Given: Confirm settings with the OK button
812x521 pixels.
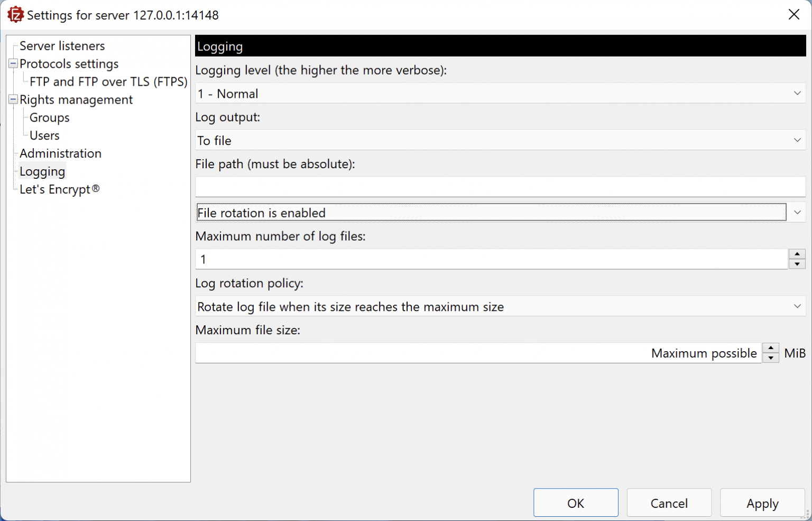Looking at the screenshot, I should (576, 502).
